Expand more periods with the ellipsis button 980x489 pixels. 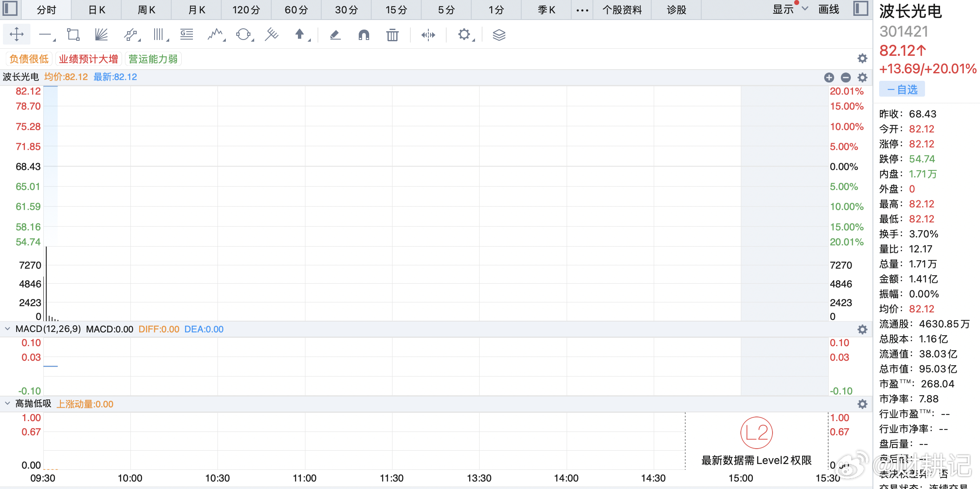[582, 10]
